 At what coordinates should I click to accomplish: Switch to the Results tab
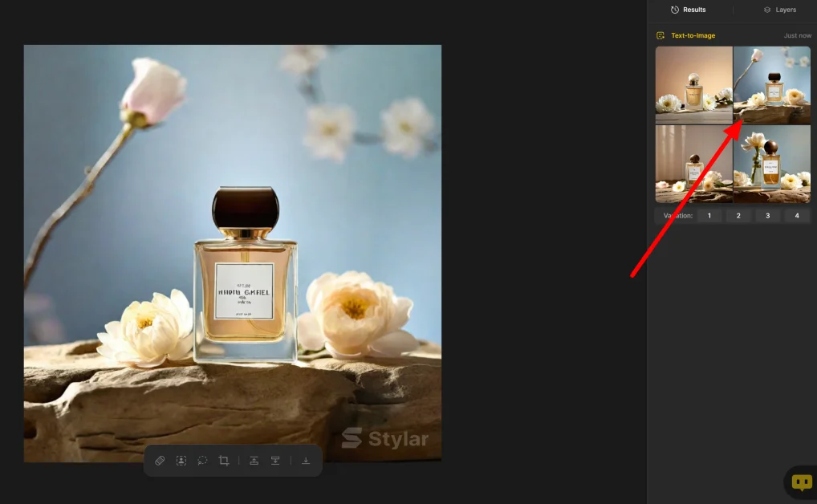(689, 10)
